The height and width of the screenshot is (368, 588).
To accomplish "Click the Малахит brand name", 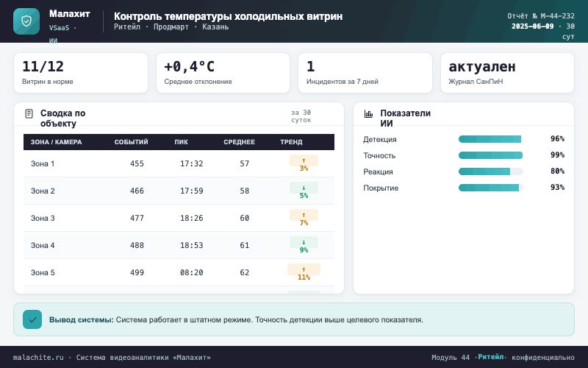I will click(69, 14).
